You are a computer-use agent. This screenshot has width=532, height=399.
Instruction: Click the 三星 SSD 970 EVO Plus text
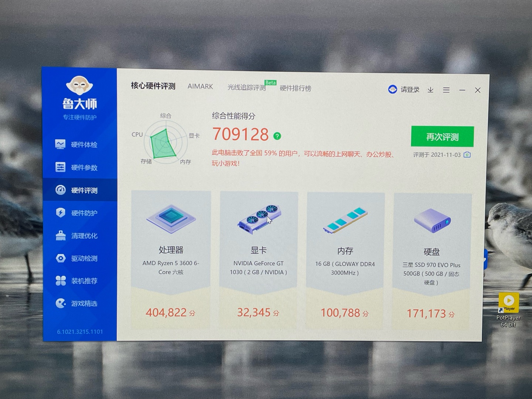tap(432, 274)
